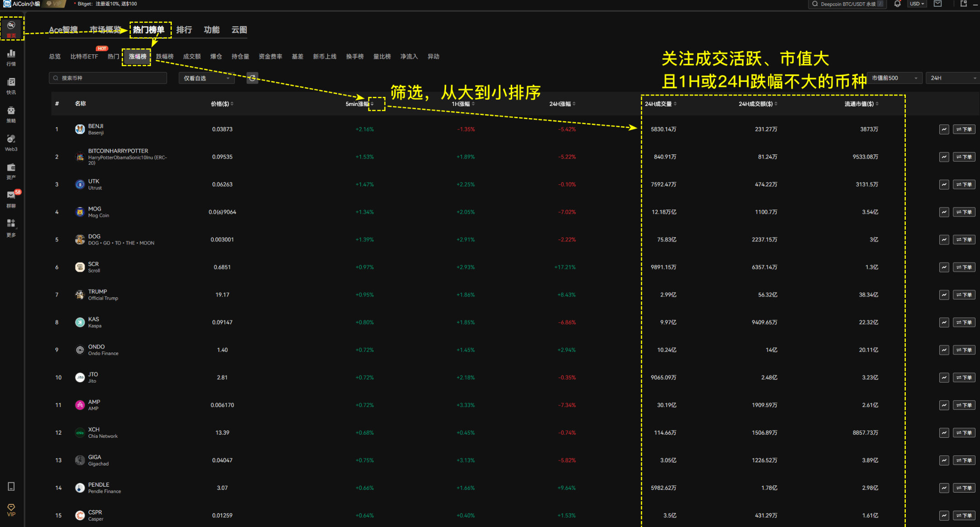Click the pop-out window icon in title bar
Image resolution: width=980 pixels, height=527 pixels.
point(964,4)
